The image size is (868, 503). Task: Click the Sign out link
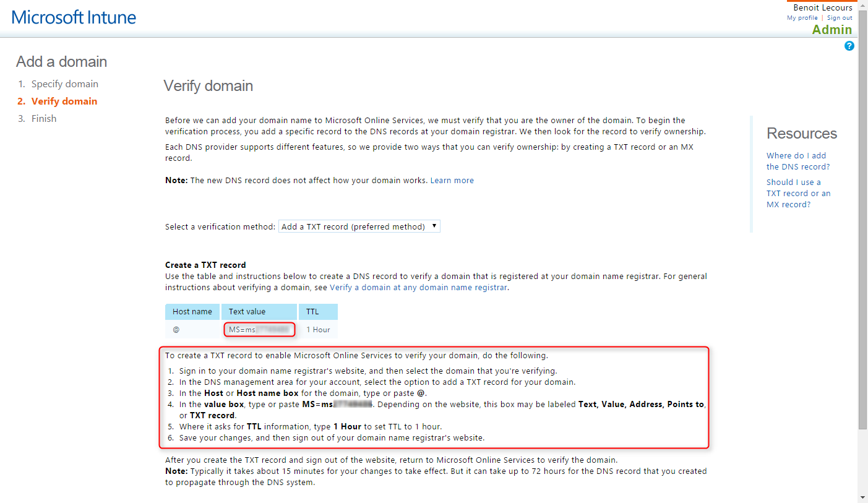click(840, 18)
